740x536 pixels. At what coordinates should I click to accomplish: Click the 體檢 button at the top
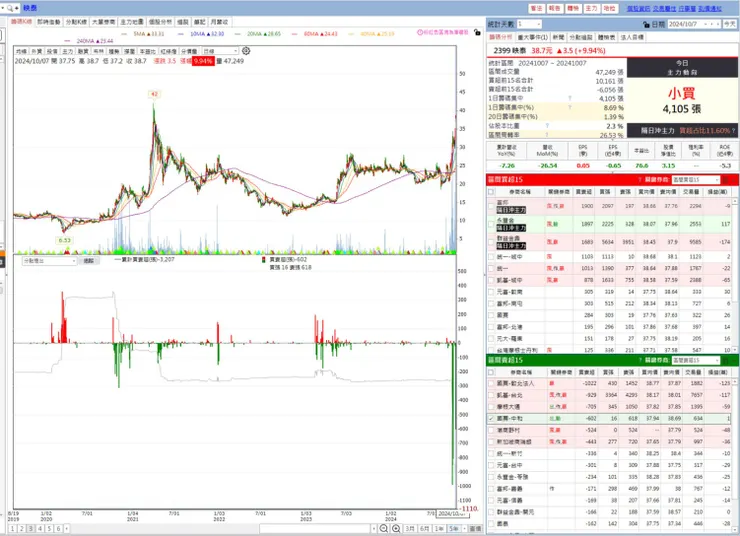coord(573,8)
